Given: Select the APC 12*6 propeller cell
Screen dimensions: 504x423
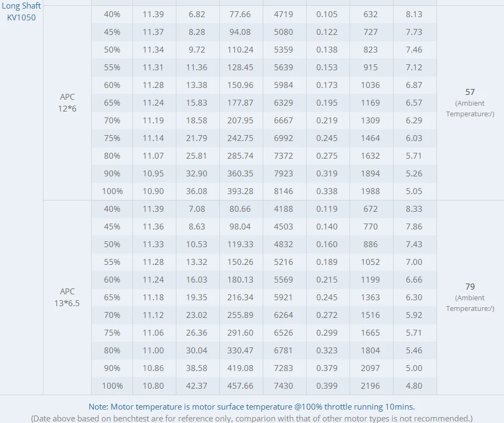Looking at the screenshot, I should click(68, 102).
